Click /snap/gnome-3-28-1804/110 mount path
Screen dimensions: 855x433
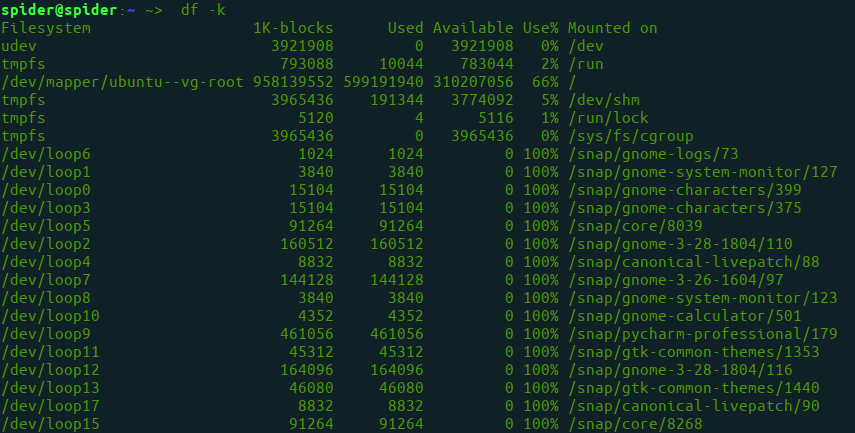point(681,244)
